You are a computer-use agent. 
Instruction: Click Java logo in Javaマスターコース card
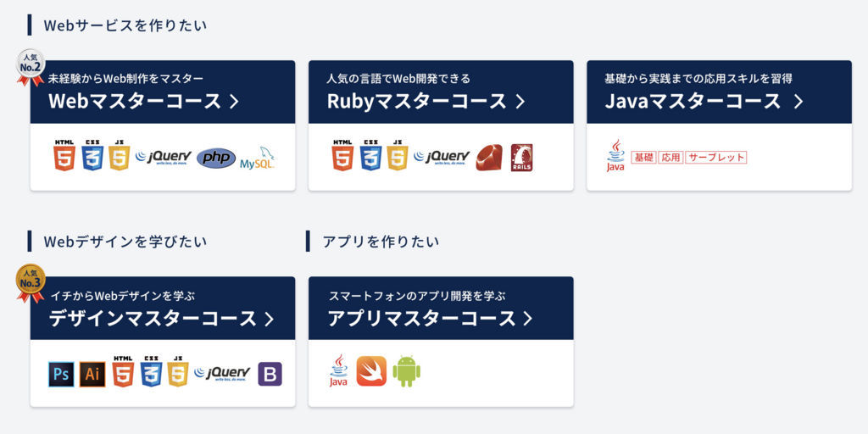coord(615,156)
